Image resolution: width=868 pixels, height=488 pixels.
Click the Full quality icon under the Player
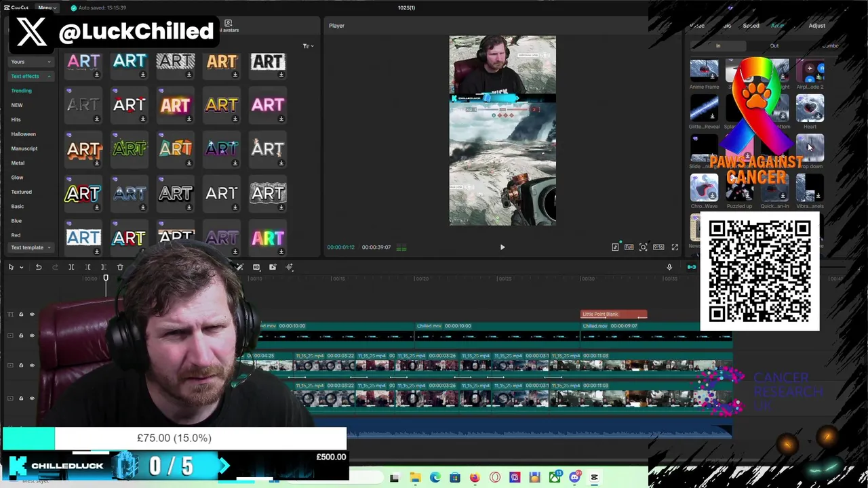(x=629, y=247)
